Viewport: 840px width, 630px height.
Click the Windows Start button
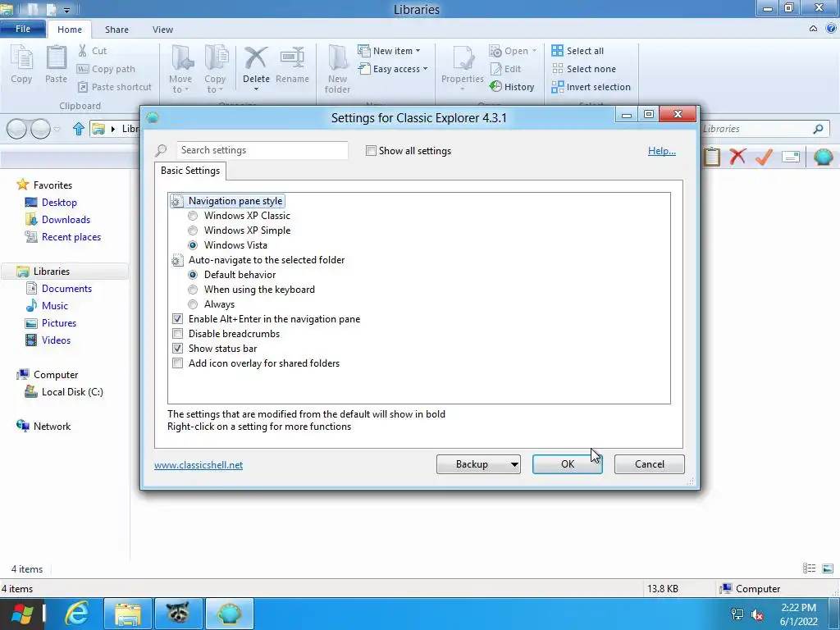[22, 614]
